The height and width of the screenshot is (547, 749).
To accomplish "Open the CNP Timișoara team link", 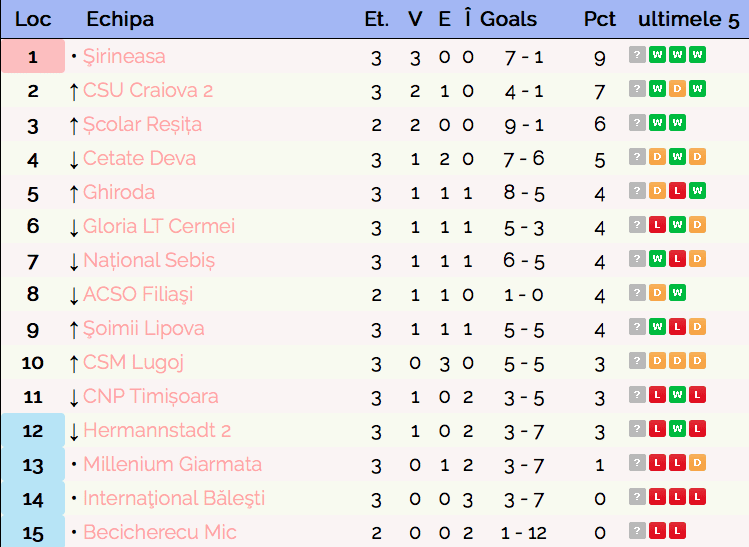I will 150,397.
